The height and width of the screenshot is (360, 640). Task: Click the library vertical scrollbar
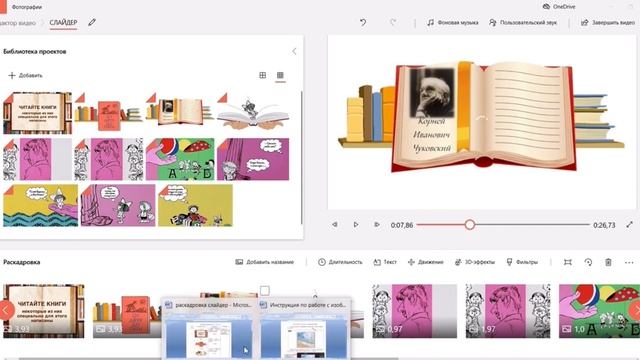tap(302, 158)
